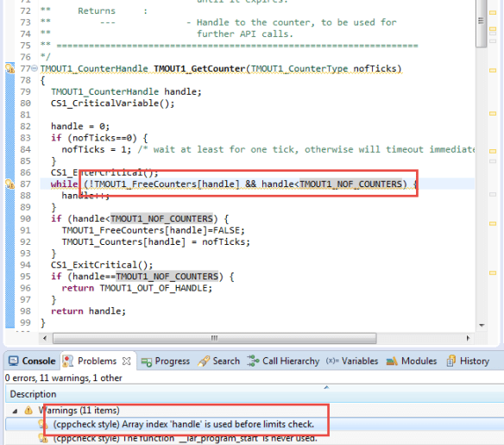The image size is (504, 445).
Task: Open the History tab
Action: 468,361
